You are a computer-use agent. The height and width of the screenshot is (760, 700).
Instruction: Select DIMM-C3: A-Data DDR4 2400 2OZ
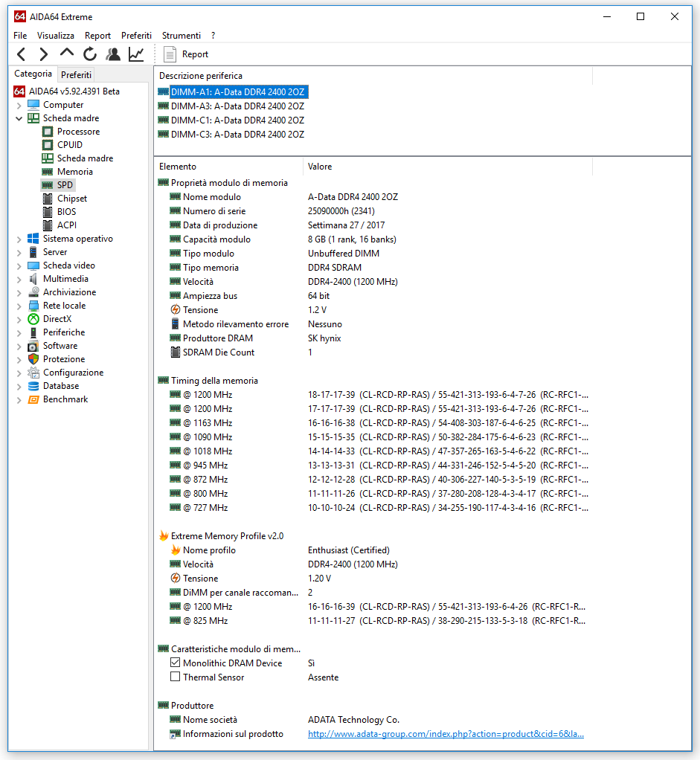[237, 135]
